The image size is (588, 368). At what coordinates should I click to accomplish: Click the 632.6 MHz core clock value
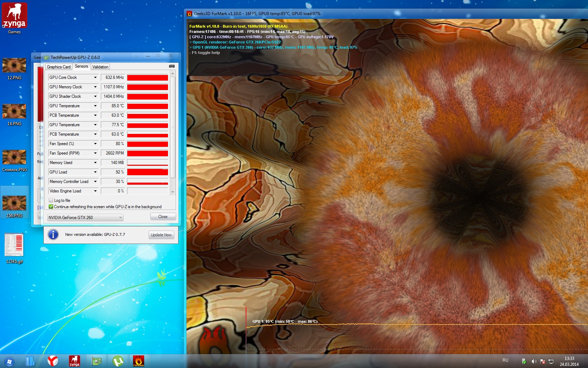tap(113, 77)
